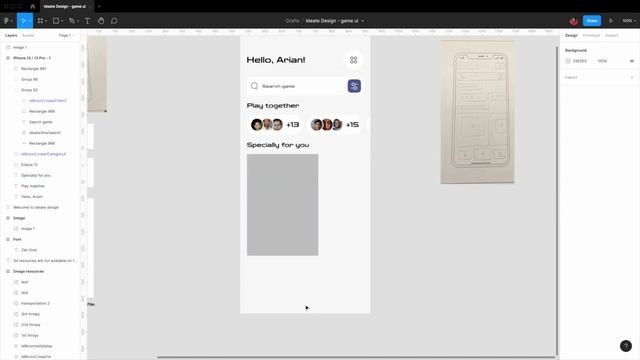Open the Frame tool options dropdown arrow

[46, 21]
